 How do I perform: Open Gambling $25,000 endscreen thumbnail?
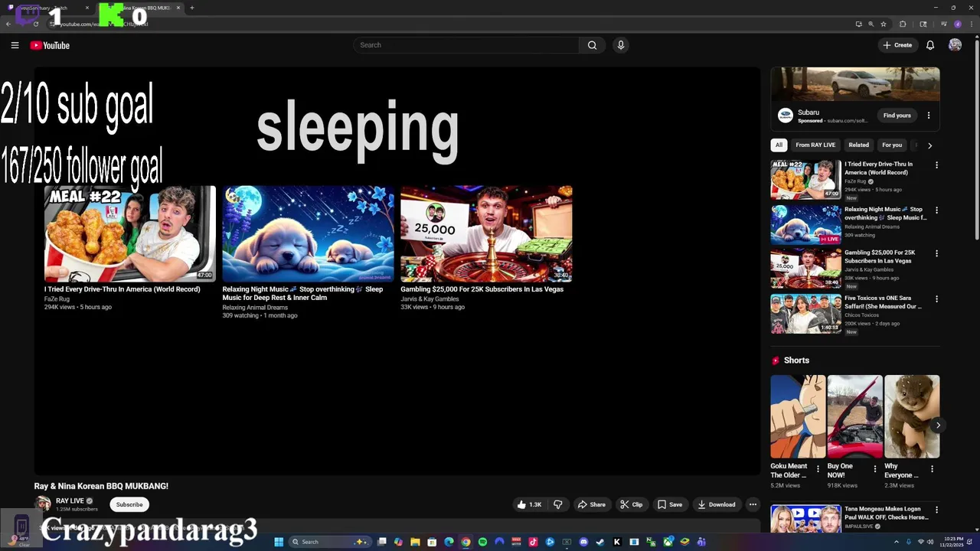coord(486,233)
